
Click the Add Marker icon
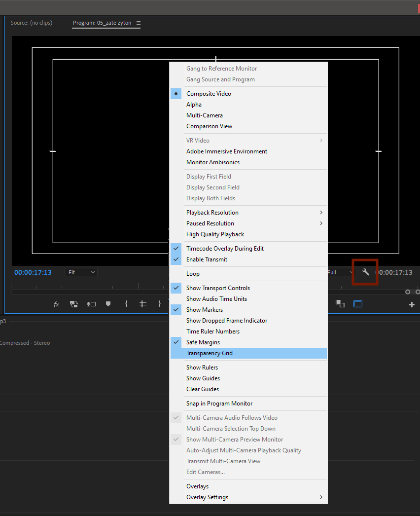[108, 304]
